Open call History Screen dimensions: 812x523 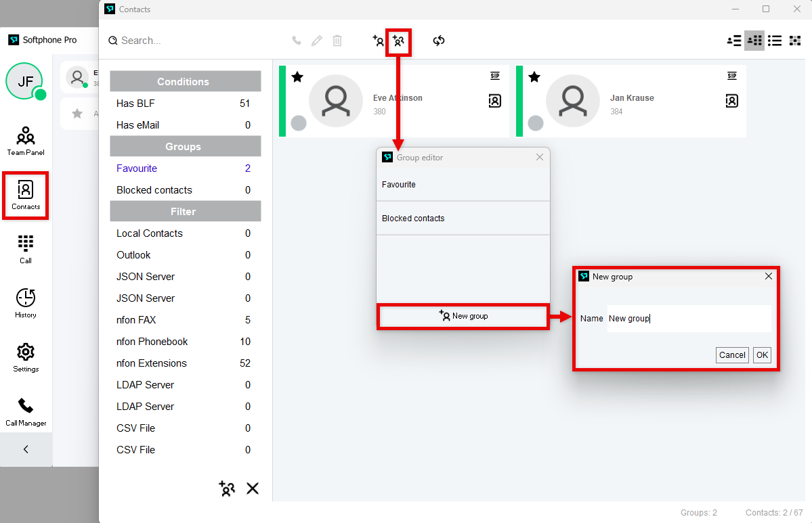(x=25, y=303)
